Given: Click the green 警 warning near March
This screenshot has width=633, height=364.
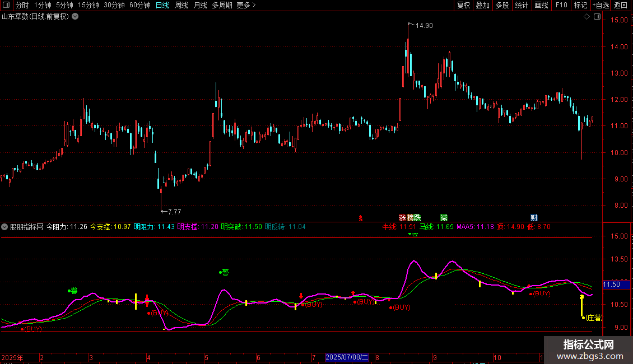Looking at the screenshot, I should point(73,291).
